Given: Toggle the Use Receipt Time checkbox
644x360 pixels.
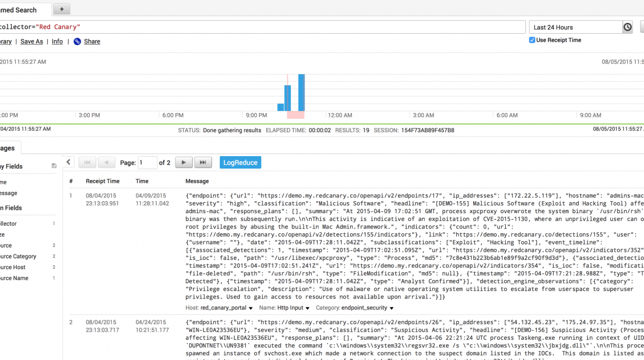Looking at the screenshot, I should tap(532, 40).
